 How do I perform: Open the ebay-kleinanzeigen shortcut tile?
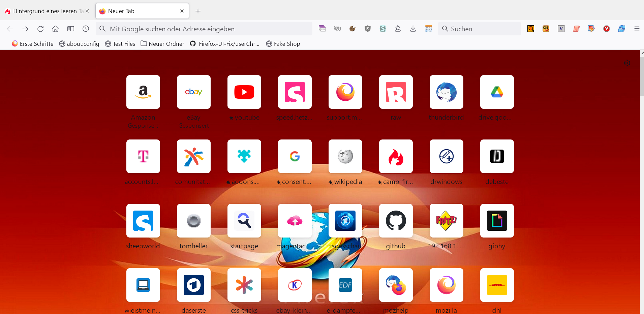coord(295,285)
